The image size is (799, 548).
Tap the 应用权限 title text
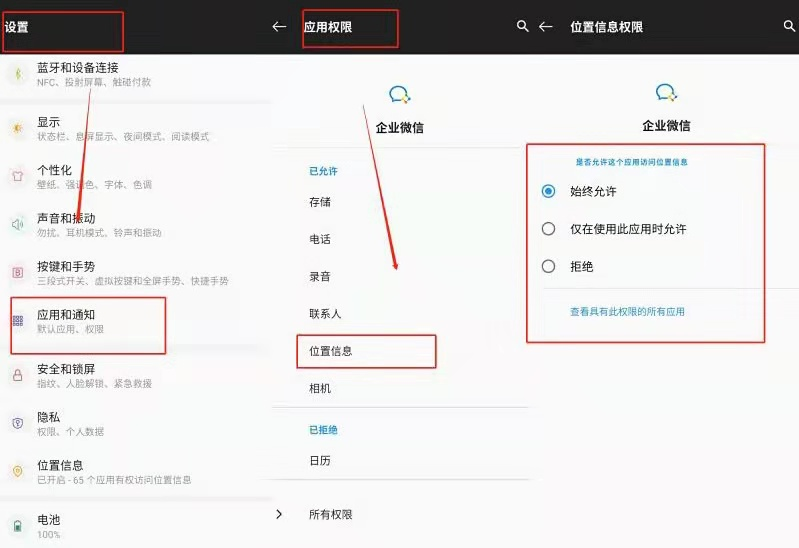click(328, 27)
